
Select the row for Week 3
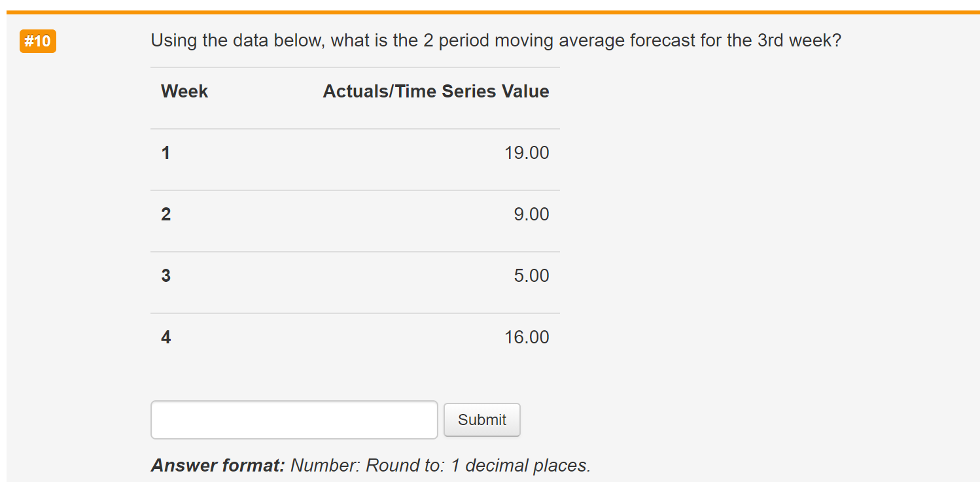pos(355,275)
